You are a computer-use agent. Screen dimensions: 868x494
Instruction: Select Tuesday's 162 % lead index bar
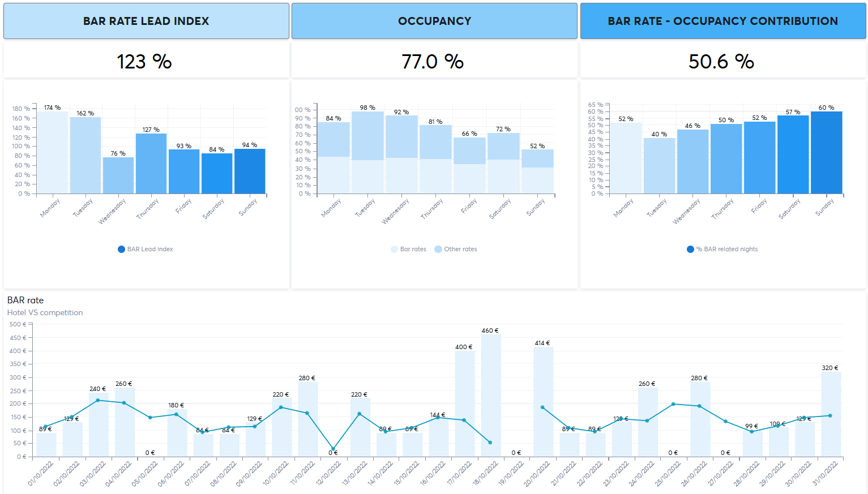(85, 155)
